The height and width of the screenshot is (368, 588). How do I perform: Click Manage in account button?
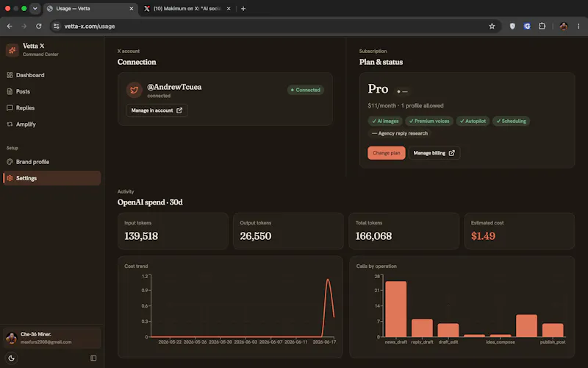157,110
